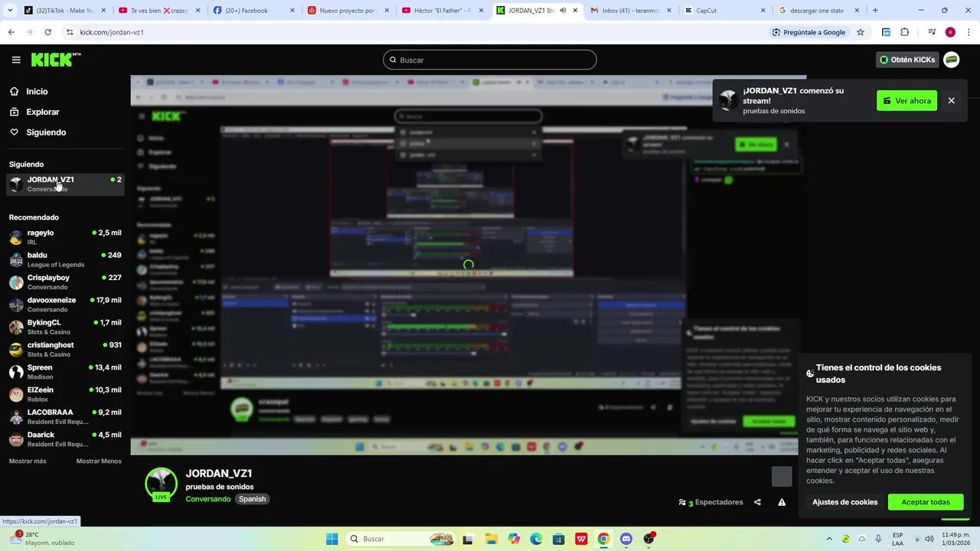Go back with the browser arrow

(x=11, y=32)
